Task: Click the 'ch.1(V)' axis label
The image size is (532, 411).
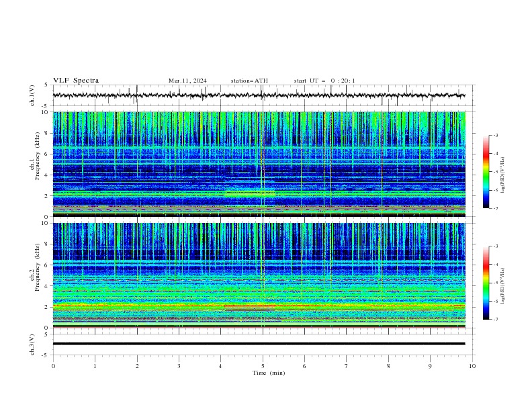Action: [x=32, y=95]
